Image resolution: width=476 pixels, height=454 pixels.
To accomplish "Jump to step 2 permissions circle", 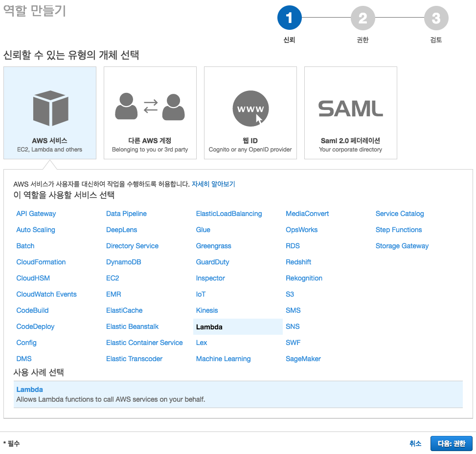I will (x=363, y=18).
